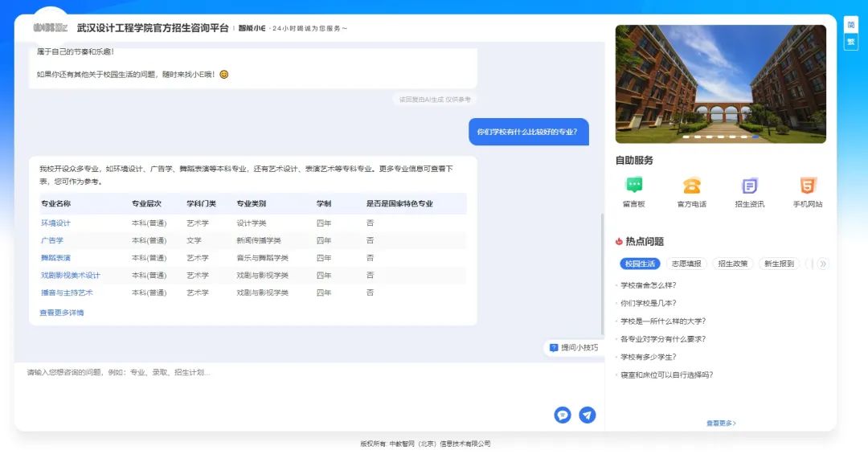Click the paper plane send icon
The image size is (868, 454).
point(588,415)
